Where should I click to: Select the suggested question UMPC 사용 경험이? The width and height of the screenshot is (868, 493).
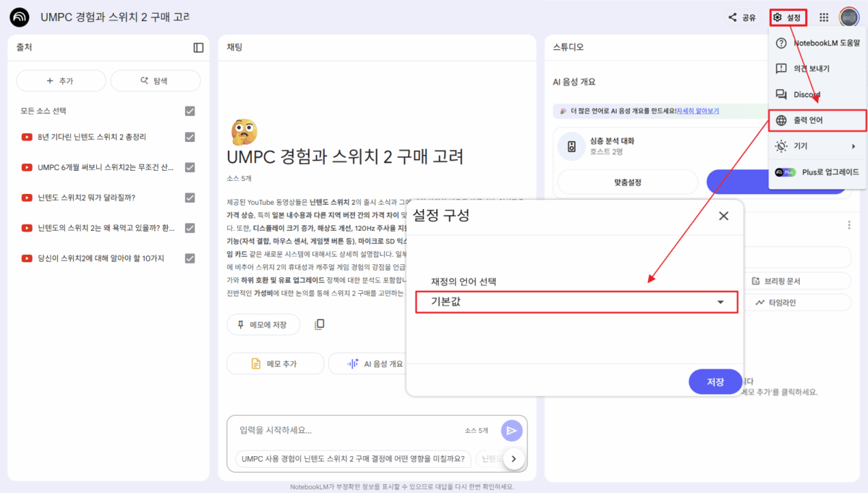click(354, 458)
